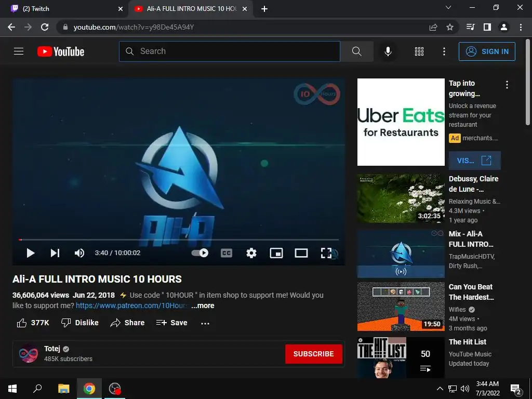532x399 pixels.
Task: Open more actions ellipsis below video
Action: 205,323
